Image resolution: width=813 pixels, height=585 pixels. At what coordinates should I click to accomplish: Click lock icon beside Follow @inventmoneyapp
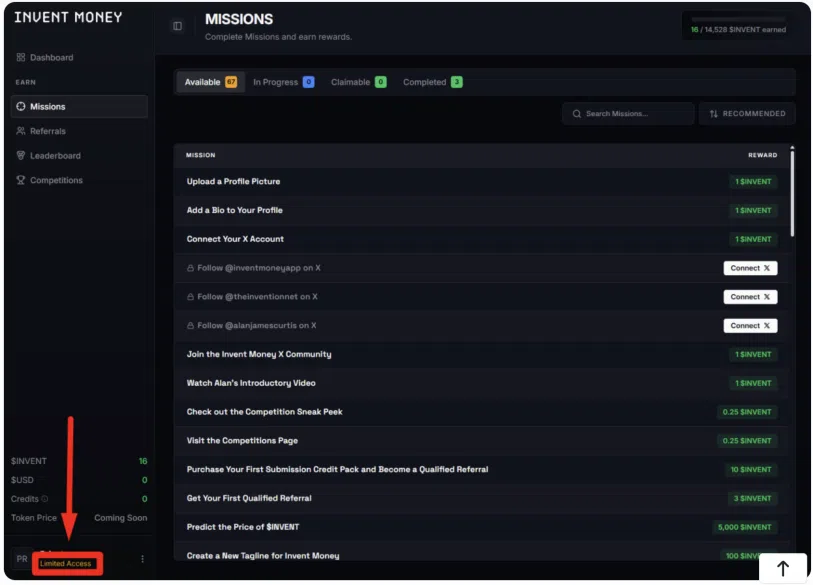pos(190,268)
